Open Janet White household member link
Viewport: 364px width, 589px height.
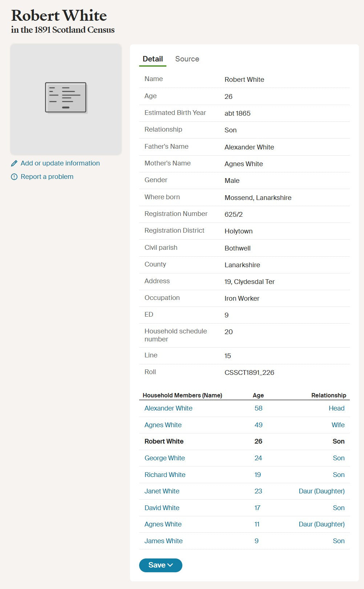(162, 491)
